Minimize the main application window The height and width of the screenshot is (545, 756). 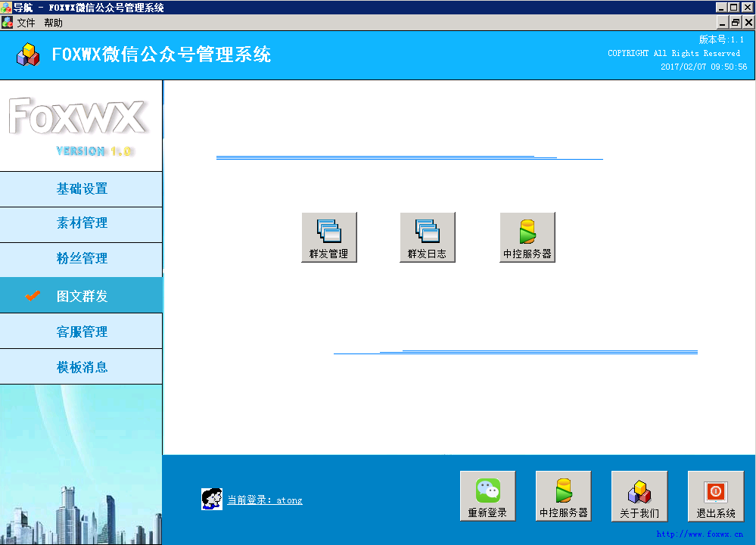(721, 8)
